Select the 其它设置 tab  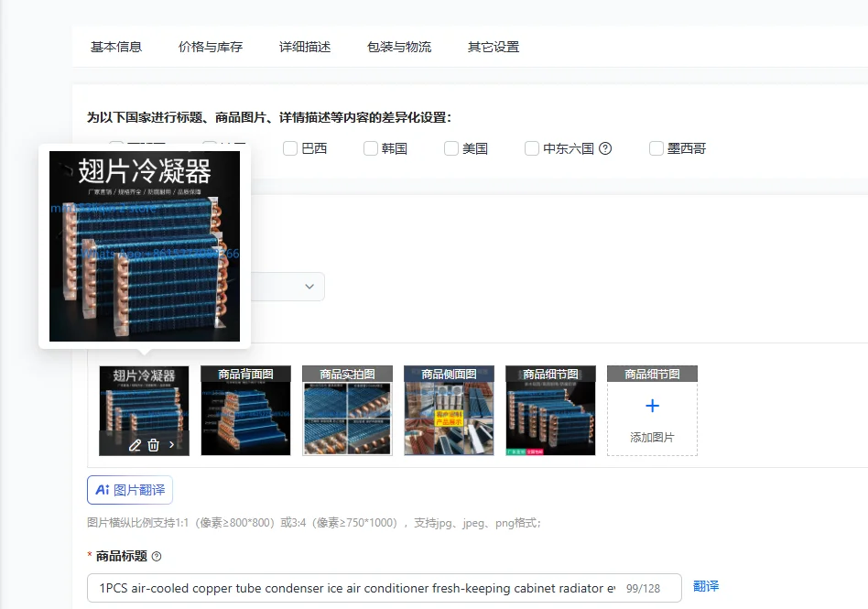click(x=494, y=47)
